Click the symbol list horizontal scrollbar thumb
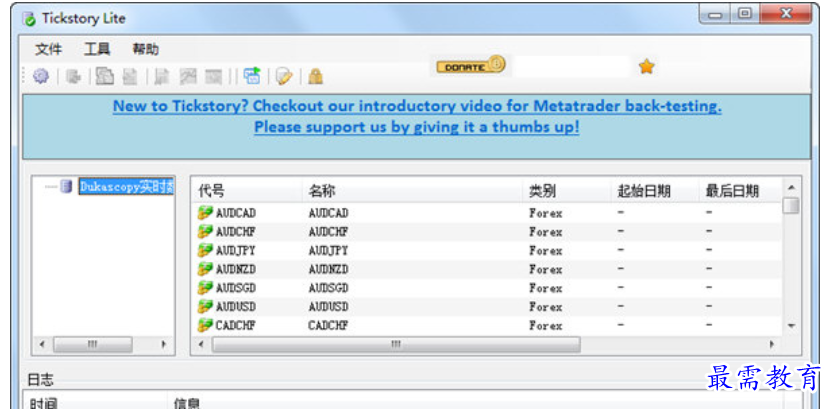The height and width of the screenshot is (409, 829). pyautogui.click(x=396, y=345)
